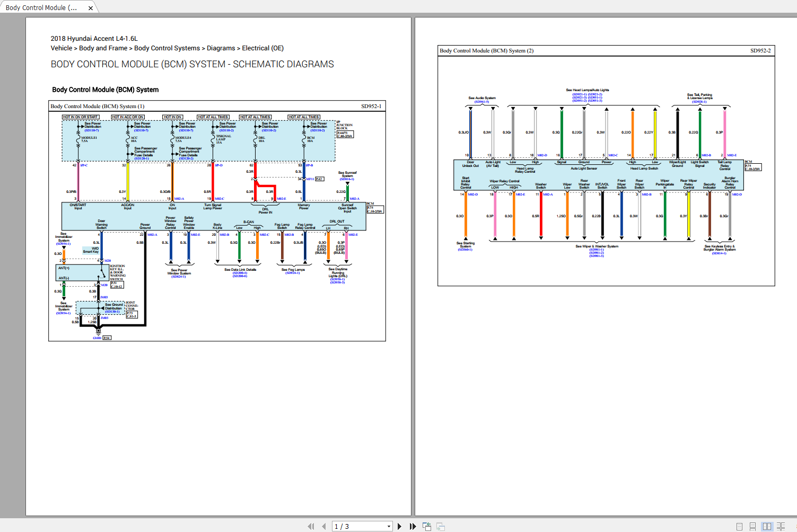Select continuous facing pages layout
Screen dimensions: 797x532
[x=781, y=526]
